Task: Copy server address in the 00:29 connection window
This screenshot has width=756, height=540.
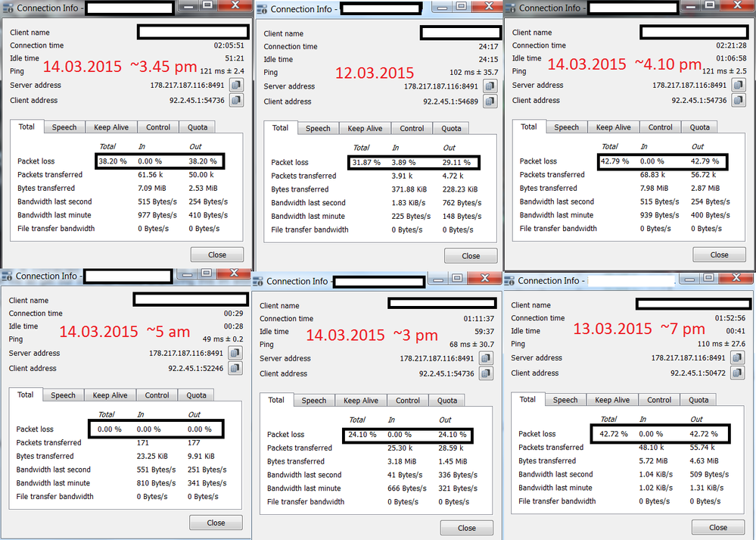Action: click(235, 353)
